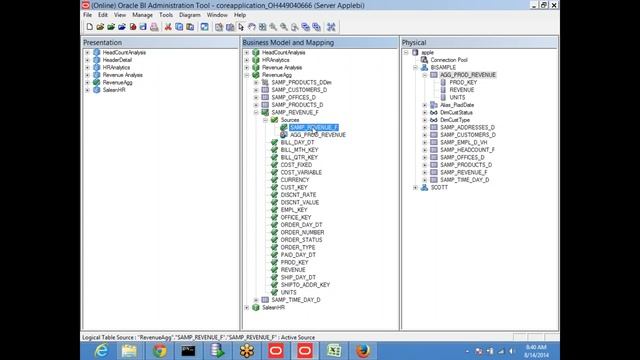The width and height of the screenshot is (640, 360).
Task: Expand Revenue Analysis in Presentation pane
Action: tap(87, 75)
